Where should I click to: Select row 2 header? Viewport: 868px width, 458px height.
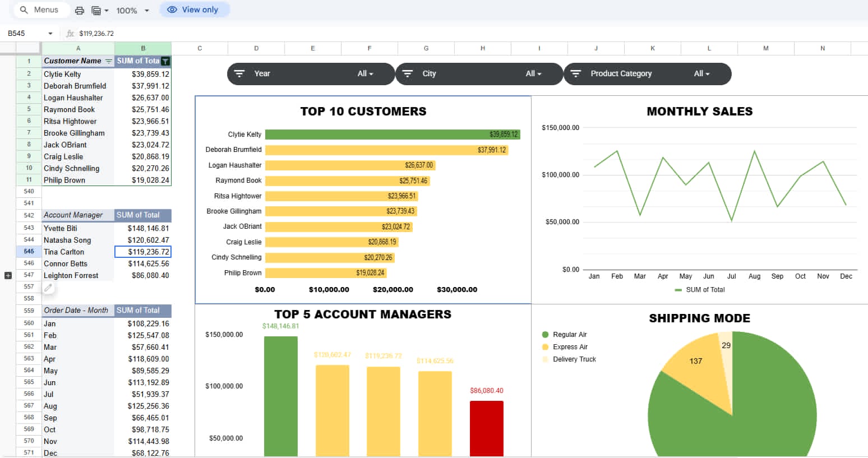click(29, 74)
